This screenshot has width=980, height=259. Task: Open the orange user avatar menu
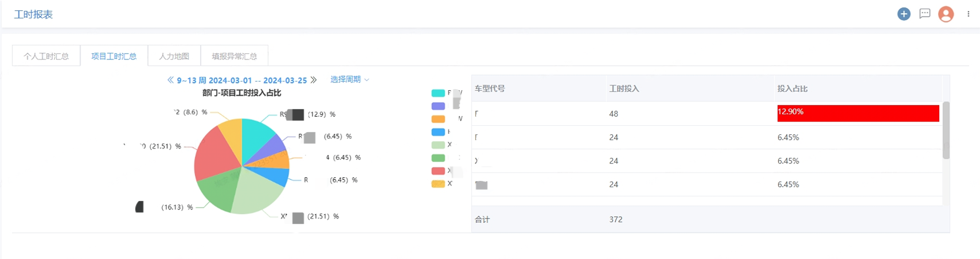[x=946, y=14]
